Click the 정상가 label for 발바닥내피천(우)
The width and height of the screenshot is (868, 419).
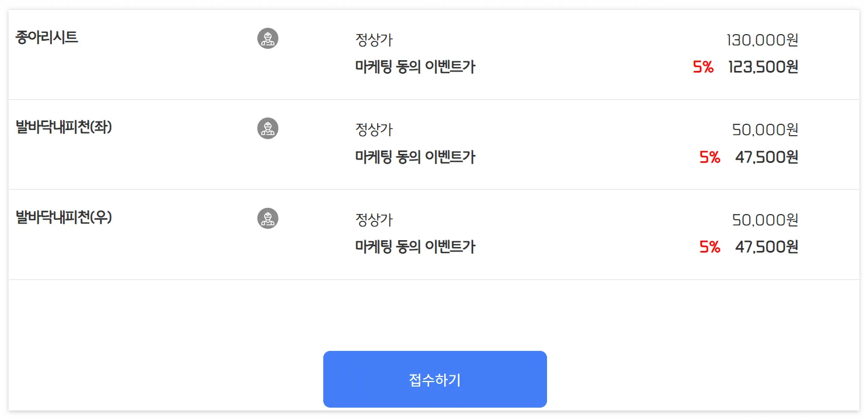[373, 219]
